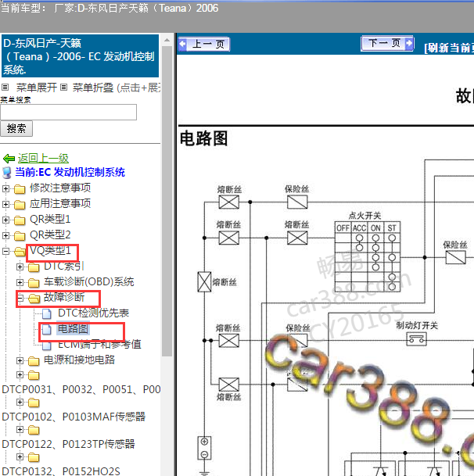This screenshot has width=474, height=476.
Task: Click DTCP0102 folder icon
Action: pyautogui.click(x=34, y=403)
